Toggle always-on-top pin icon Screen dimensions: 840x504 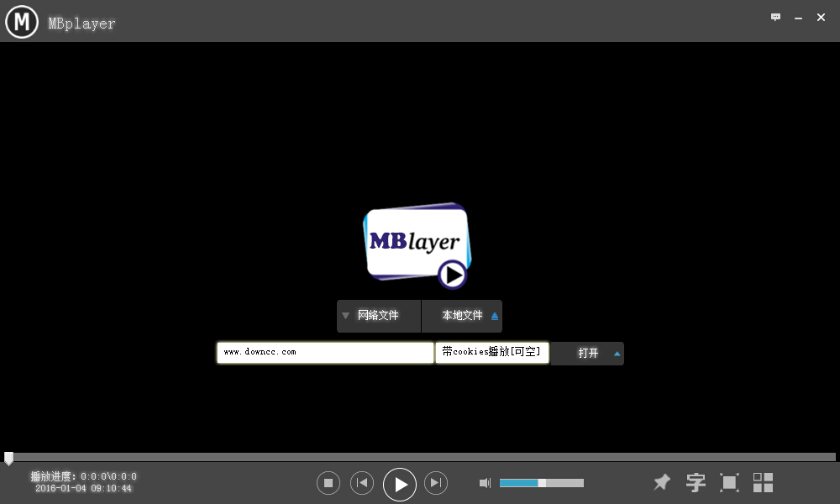661,482
